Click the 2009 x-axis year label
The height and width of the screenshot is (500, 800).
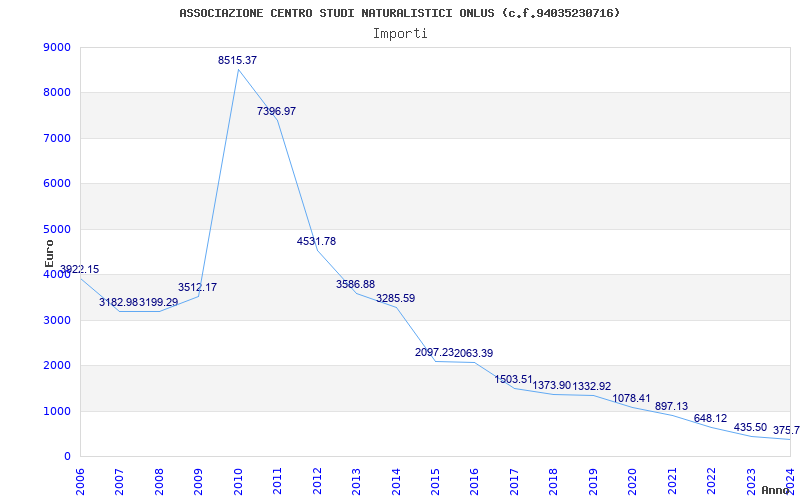point(198,480)
